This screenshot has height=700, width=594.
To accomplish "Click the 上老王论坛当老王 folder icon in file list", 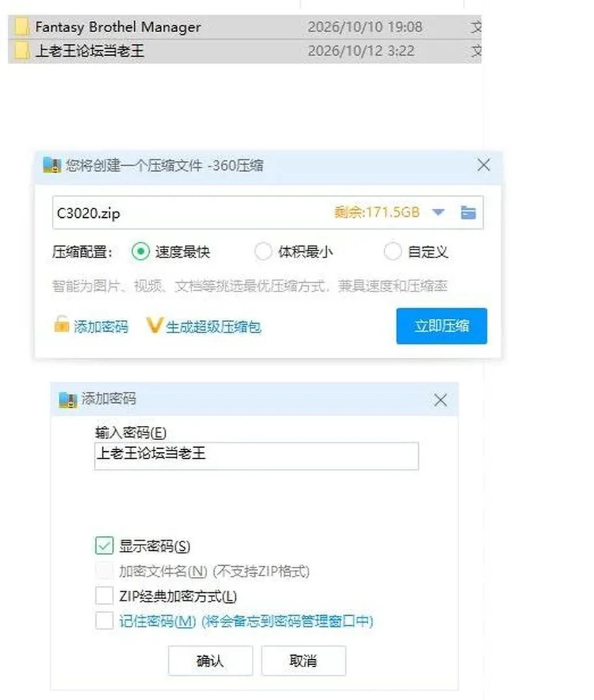I will click(x=22, y=51).
